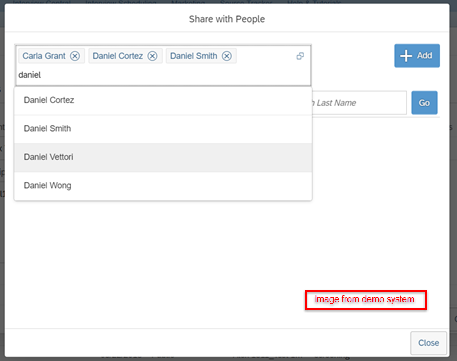This screenshot has height=361, width=457.
Task: Click the Add button
Action: (417, 56)
